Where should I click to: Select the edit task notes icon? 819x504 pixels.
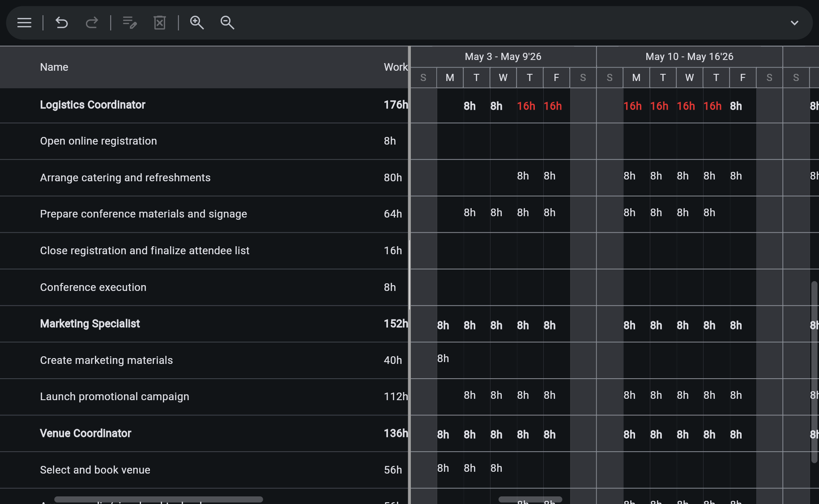(129, 23)
